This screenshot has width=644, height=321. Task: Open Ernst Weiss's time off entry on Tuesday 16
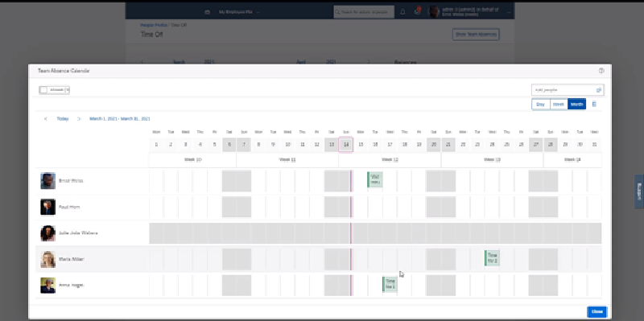(x=375, y=179)
